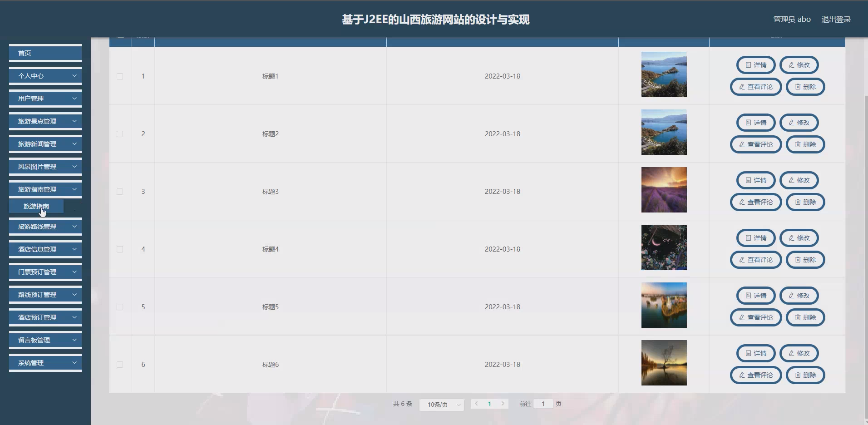
Task: Toggle row 4 selection checkbox
Action: click(120, 249)
